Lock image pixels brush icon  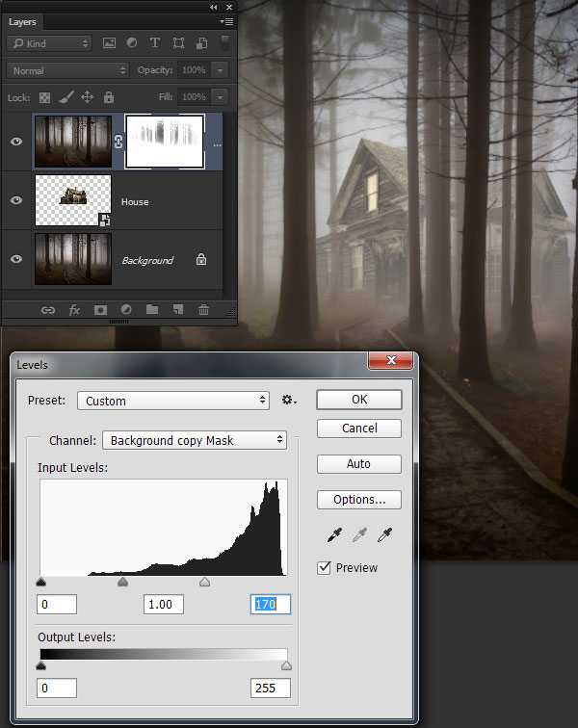pyautogui.click(x=66, y=97)
